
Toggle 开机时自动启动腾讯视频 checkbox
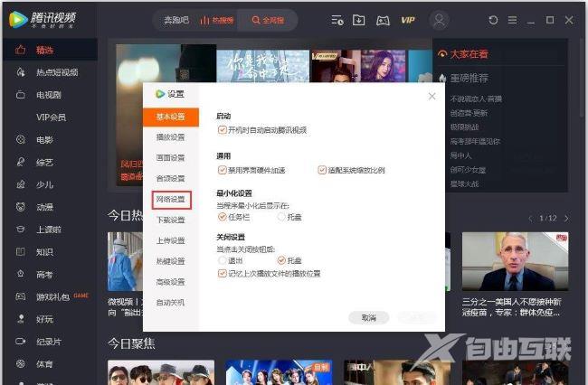222,130
